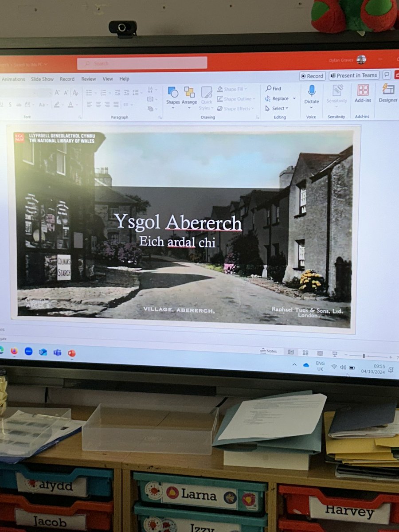399x532 pixels.
Task: Open Quick Styles gallery
Action: coord(206,98)
